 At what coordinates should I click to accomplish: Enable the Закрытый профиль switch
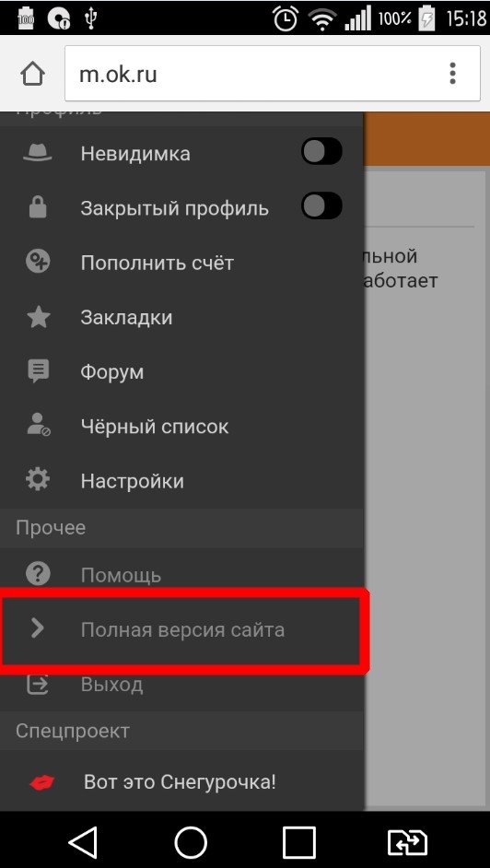321,205
